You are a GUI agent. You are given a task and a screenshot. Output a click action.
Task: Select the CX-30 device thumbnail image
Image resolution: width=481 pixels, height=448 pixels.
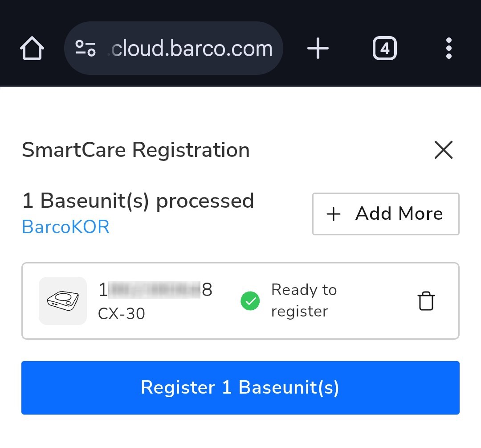coord(63,300)
